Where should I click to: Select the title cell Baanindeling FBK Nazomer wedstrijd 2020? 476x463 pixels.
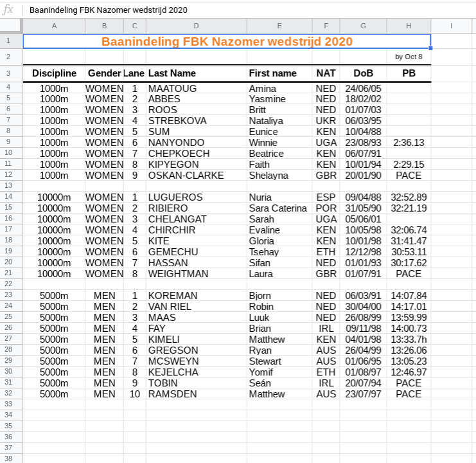[227, 41]
